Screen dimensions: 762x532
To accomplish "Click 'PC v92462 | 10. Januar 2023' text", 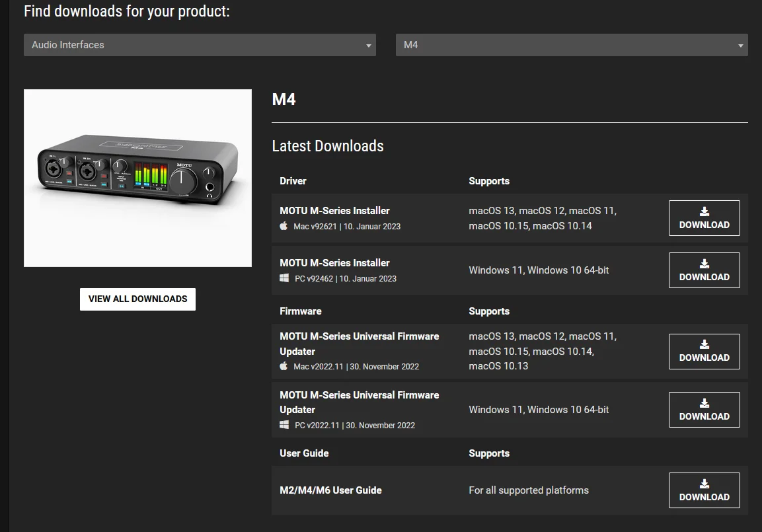I will click(x=346, y=279).
